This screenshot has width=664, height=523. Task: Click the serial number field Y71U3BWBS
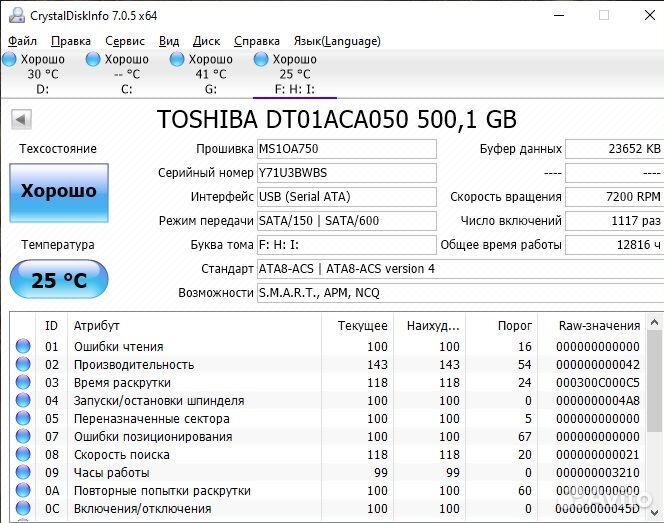click(x=347, y=173)
